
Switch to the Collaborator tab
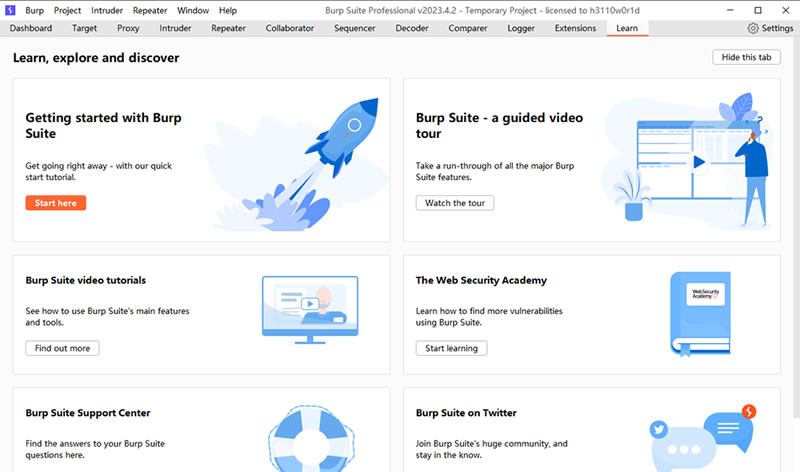click(x=290, y=28)
